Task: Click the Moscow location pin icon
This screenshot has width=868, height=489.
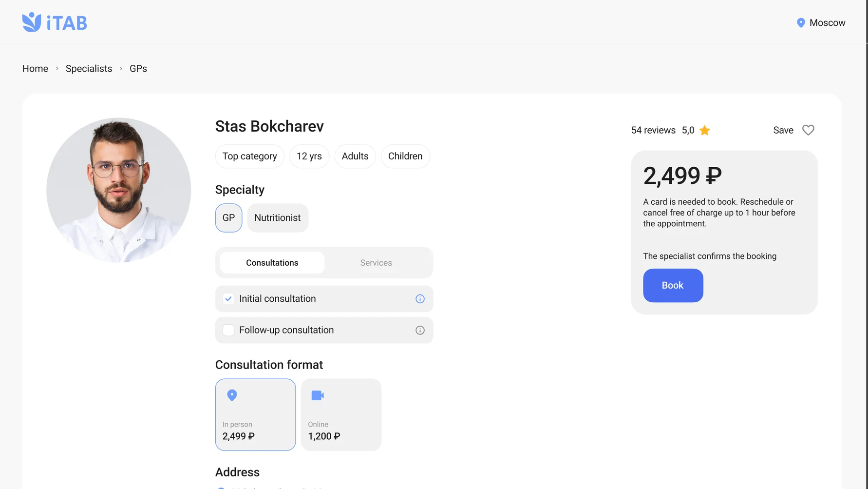Action: 801,23
